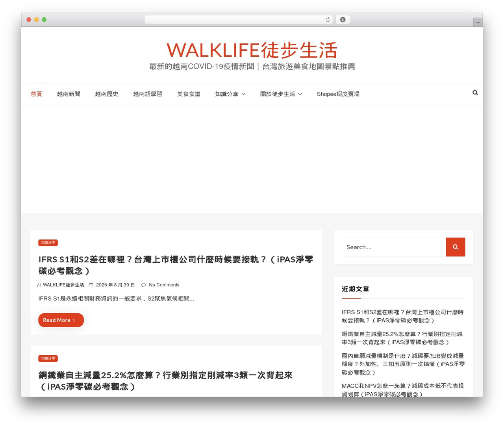Open the IFRS S1和S2 article headline
Image resolution: width=504 pixels, height=427 pixels.
(176, 265)
